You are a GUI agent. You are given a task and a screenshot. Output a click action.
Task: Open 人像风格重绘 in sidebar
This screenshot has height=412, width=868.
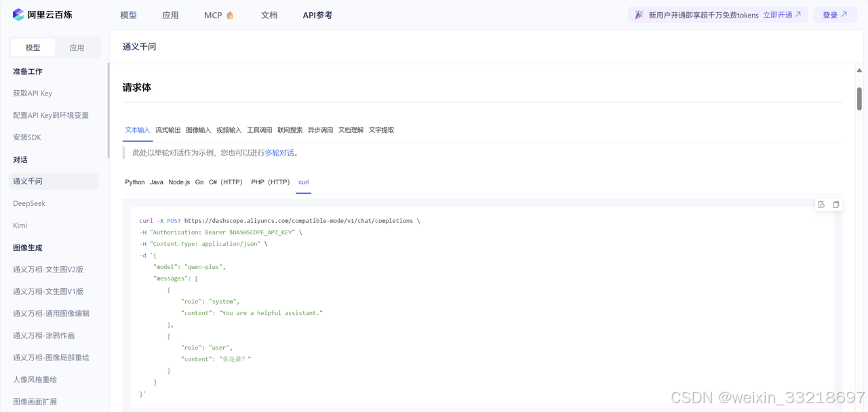pos(35,379)
